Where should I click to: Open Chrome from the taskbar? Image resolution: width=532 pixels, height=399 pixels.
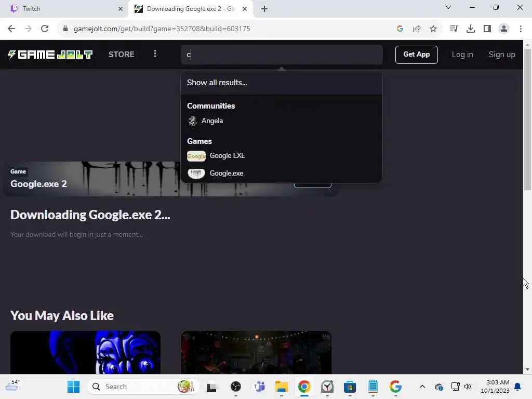pyautogui.click(x=304, y=387)
